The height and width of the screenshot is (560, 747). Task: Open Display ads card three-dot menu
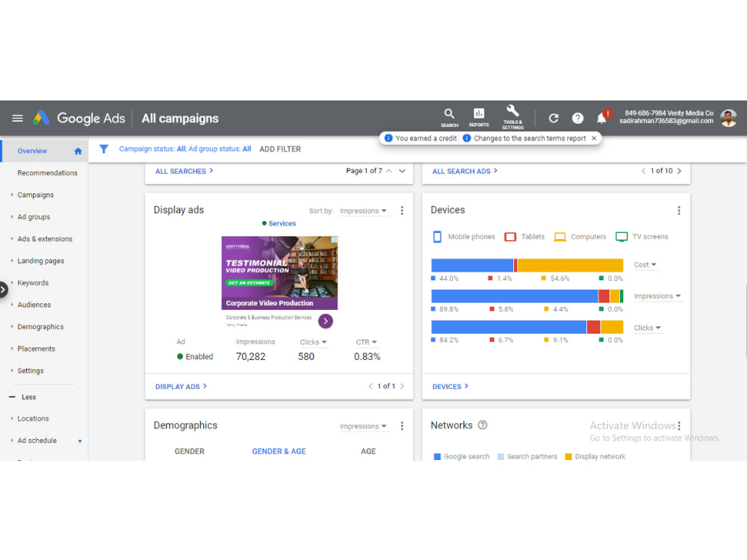point(402,211)
